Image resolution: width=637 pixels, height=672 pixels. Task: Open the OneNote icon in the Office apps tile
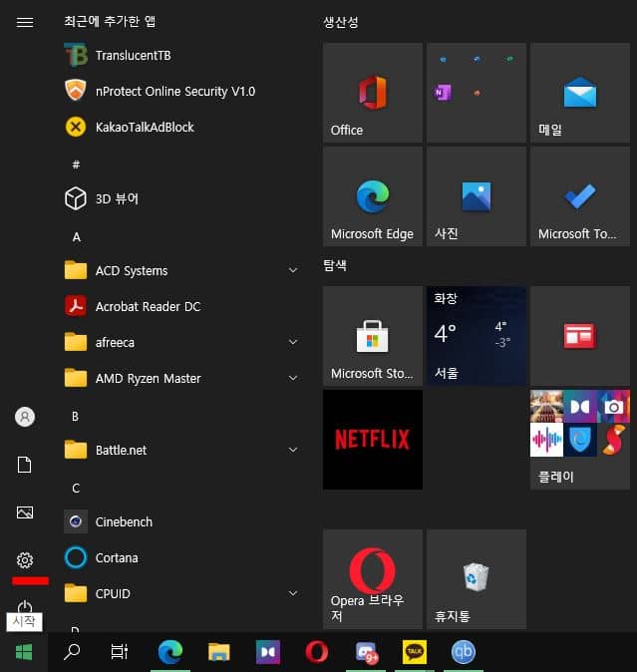click(x=443, y=92)
